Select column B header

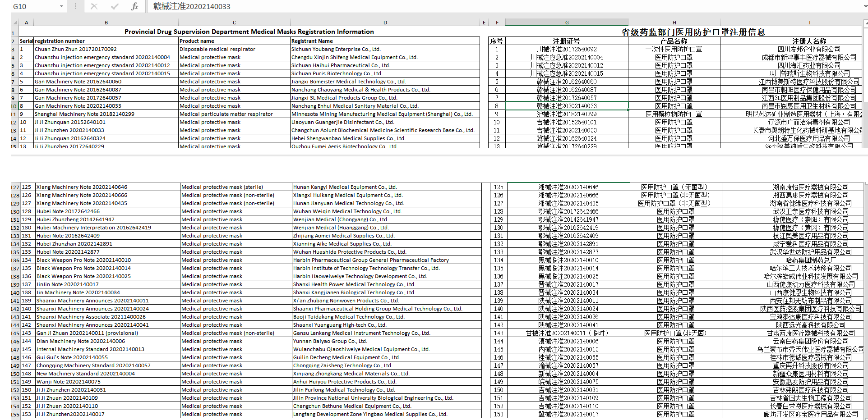point(106,23)
